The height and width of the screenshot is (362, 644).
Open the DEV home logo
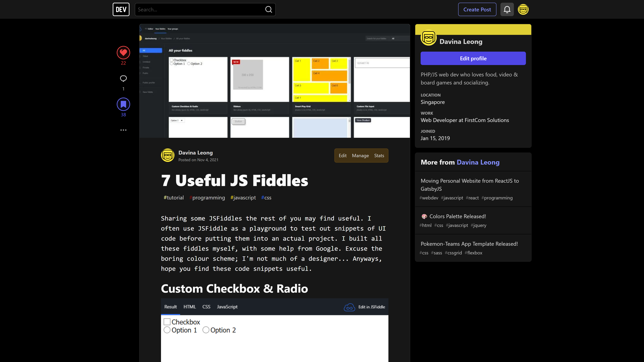click(x=121, y=10)
